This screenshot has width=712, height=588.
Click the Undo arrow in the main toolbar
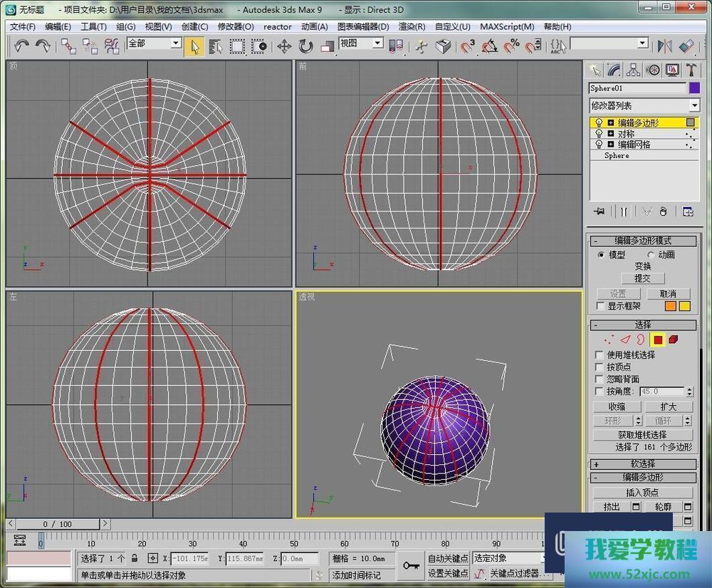point(21,46)
